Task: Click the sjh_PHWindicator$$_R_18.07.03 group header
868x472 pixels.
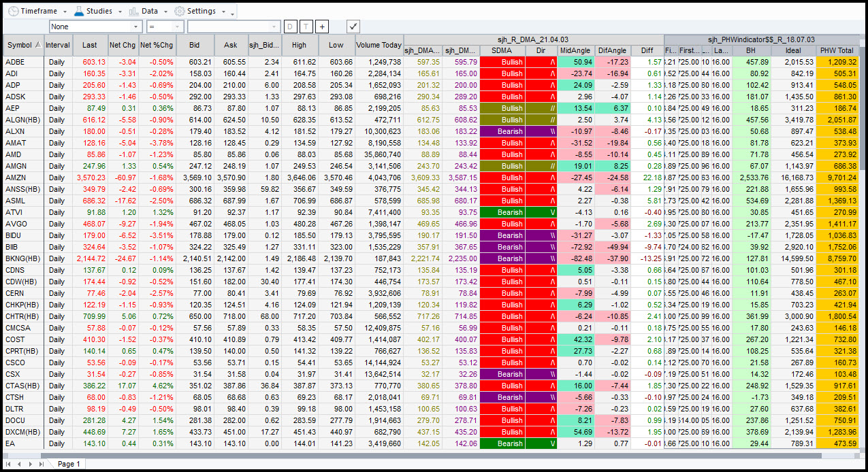Action: (x=761, y=39)
